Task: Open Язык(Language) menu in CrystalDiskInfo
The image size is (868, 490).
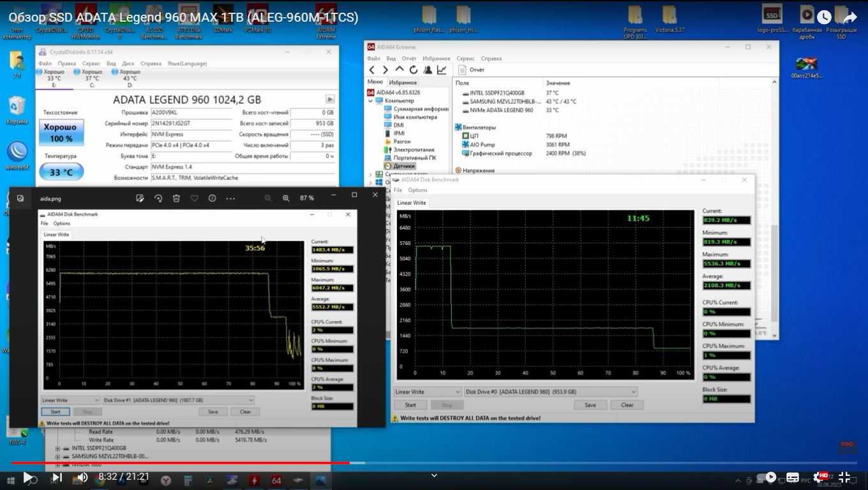Action: [x=187, y=64]
